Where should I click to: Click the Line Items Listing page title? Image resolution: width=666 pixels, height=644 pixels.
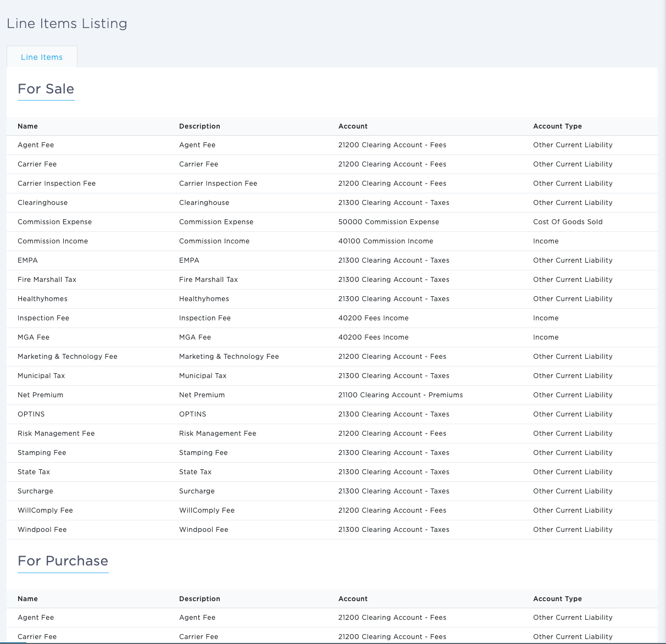click(67, 24)
